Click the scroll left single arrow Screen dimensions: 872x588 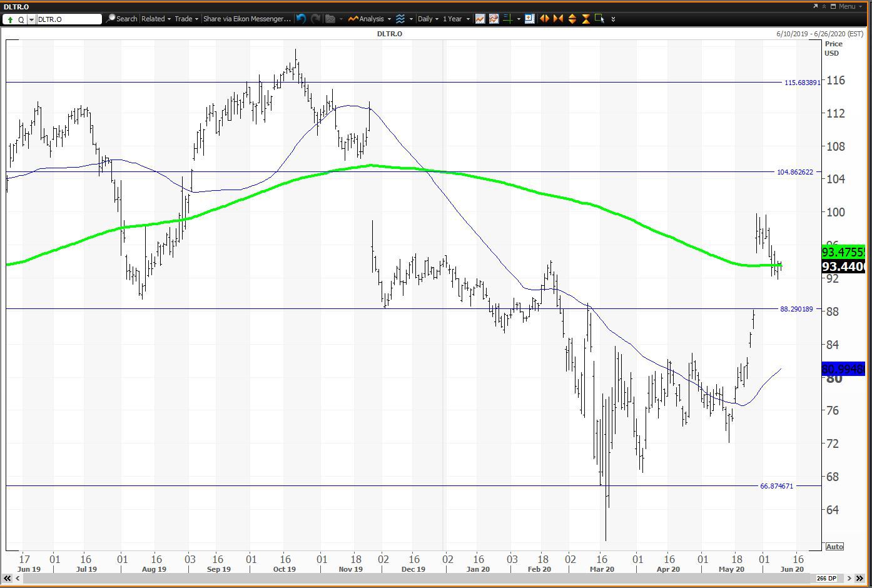[x=19, y=579]
